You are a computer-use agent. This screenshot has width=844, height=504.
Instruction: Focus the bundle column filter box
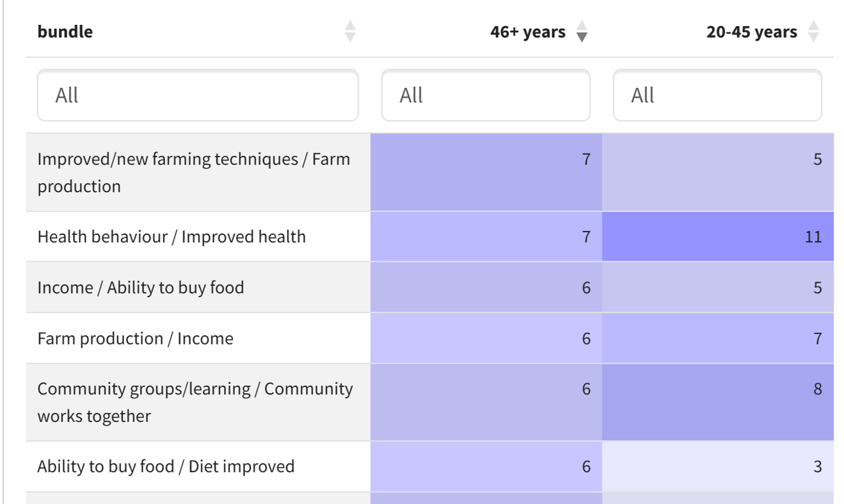point(198,96)
